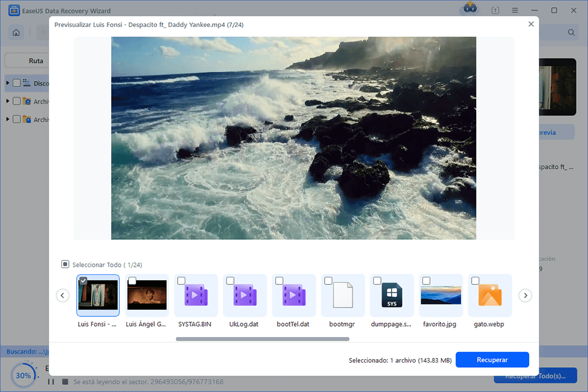Go to previous thumbnails with left arrow
This screenshot has width=588, height=392.
click(63, 295)
